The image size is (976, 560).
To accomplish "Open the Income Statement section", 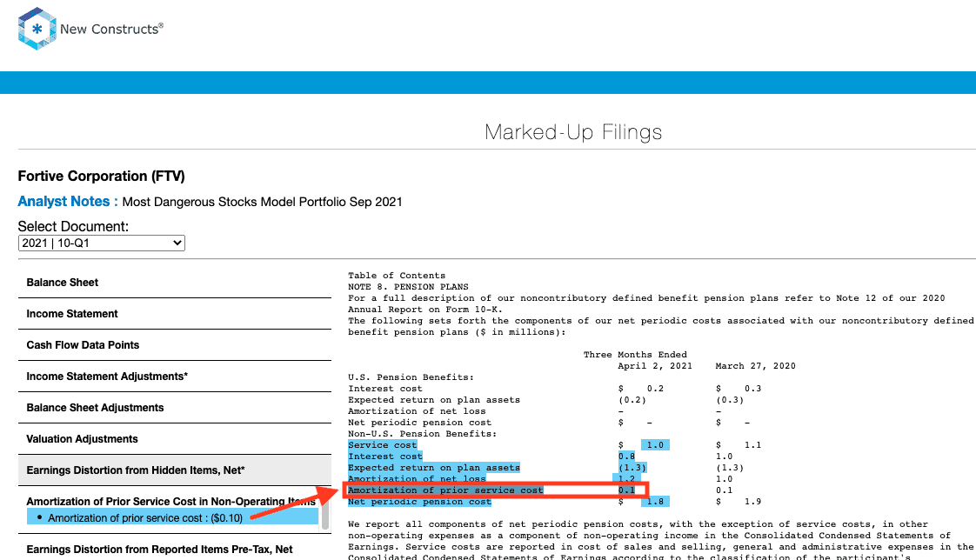I will tap(71, 314).
